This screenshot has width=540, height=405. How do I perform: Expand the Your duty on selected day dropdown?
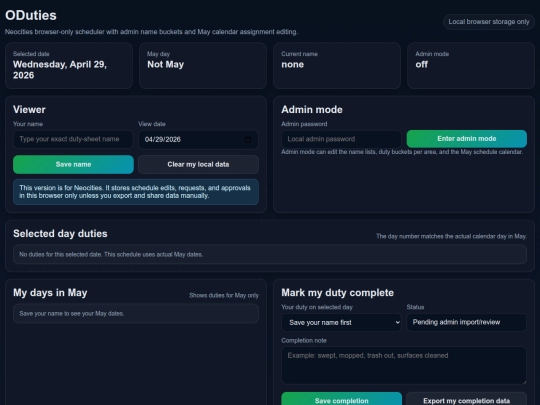coord(341,322)
